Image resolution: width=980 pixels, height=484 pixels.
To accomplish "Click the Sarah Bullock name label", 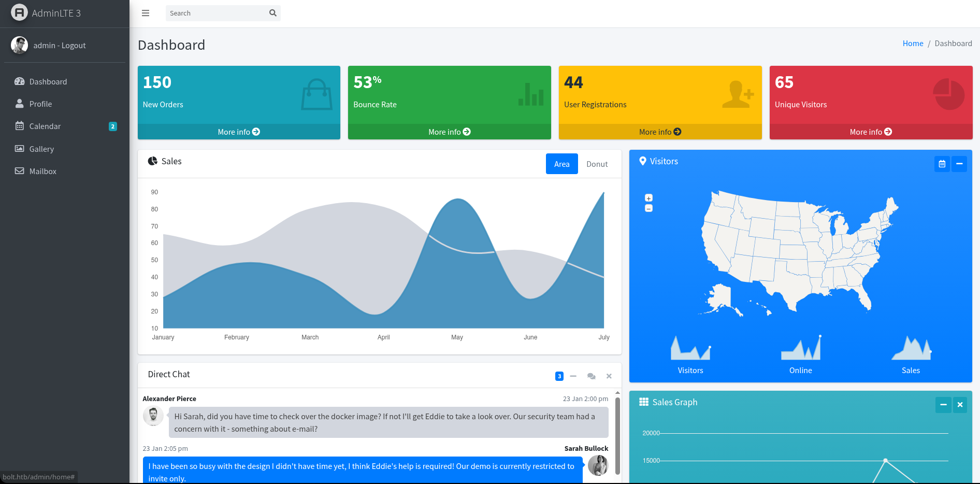I will point(586,449).
